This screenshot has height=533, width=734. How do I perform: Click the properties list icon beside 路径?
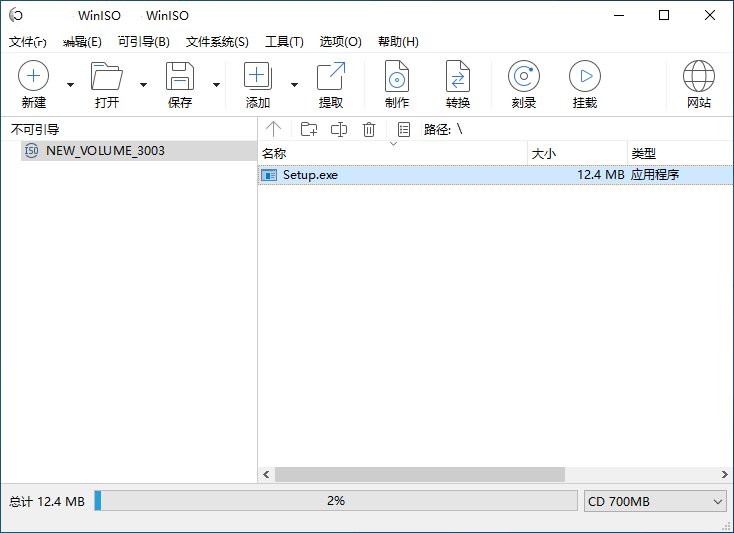404,129
